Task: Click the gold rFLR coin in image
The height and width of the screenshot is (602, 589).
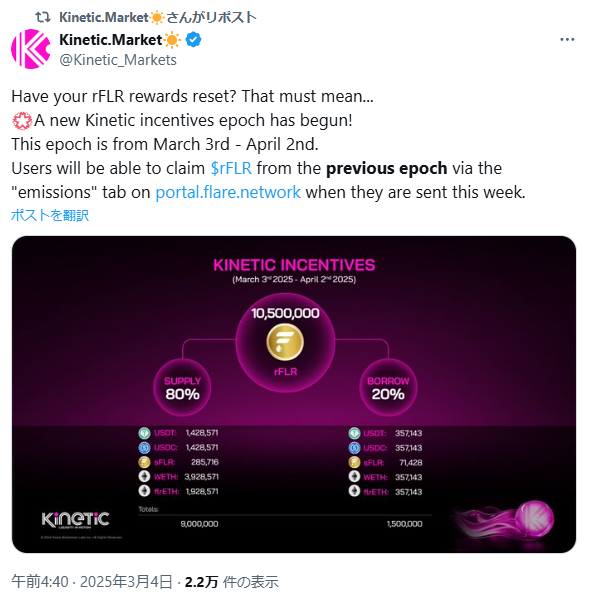Action: click(x=285, y=342)
